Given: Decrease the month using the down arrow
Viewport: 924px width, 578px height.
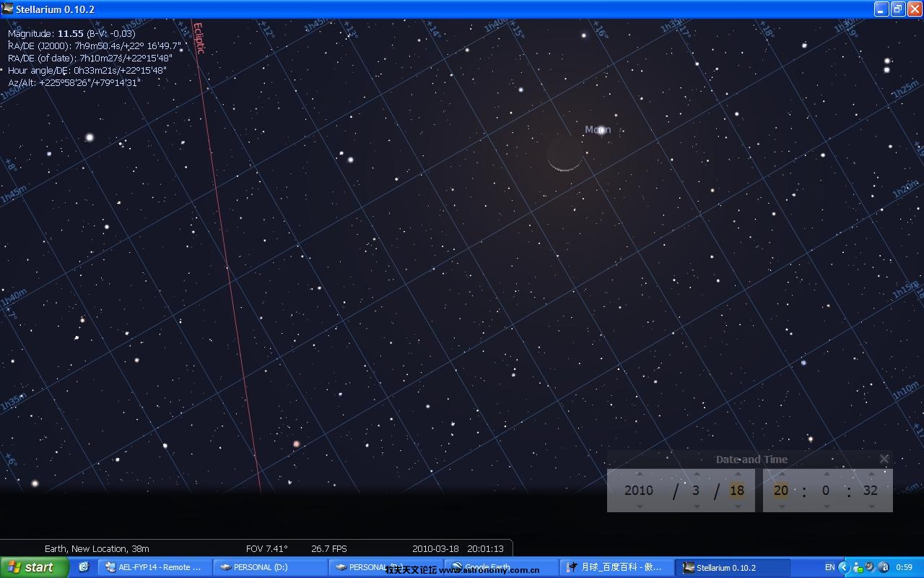Looking at the screenshot, I should tap(696, 506).
